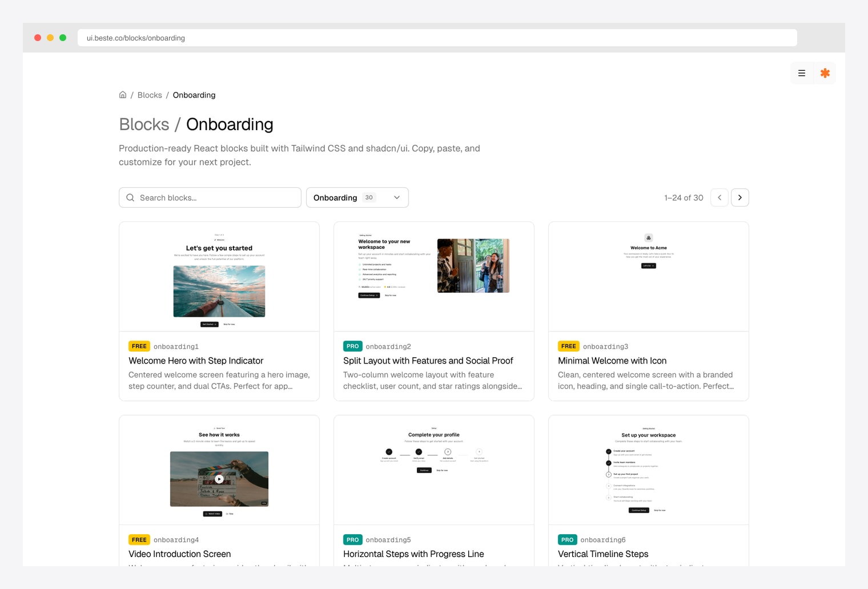868x589 pixels.
Task: Click the onboarding5 code label
Action: (x=388, y=540)
